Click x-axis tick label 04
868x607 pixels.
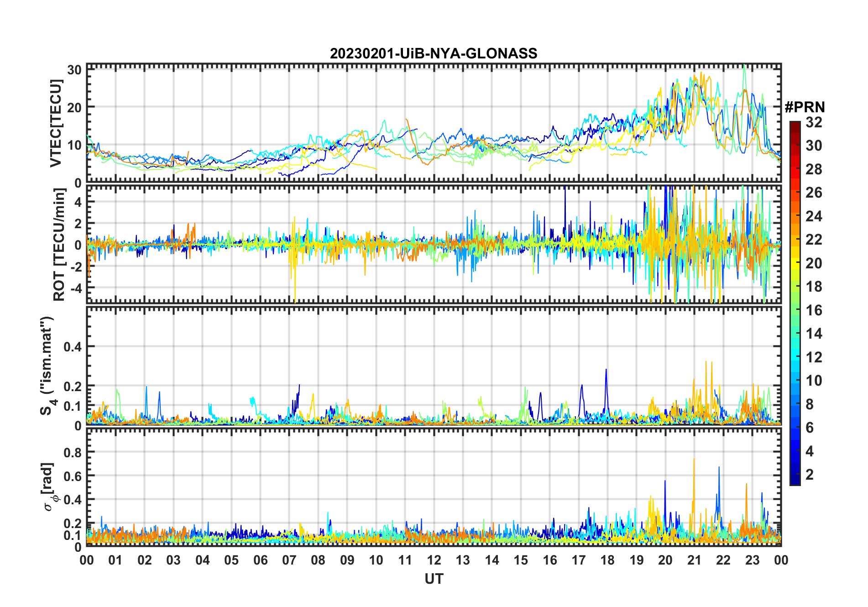point(203,560)
